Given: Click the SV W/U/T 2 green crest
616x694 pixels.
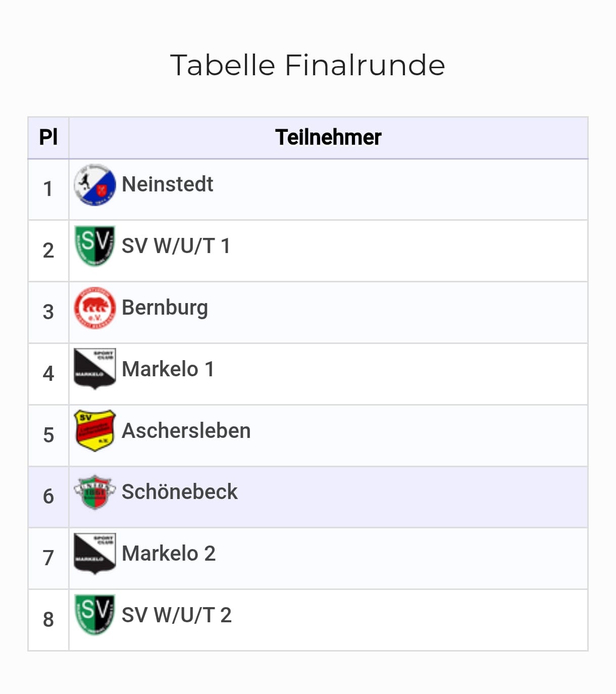Looking at the screenshot, I should pos(94,615).
